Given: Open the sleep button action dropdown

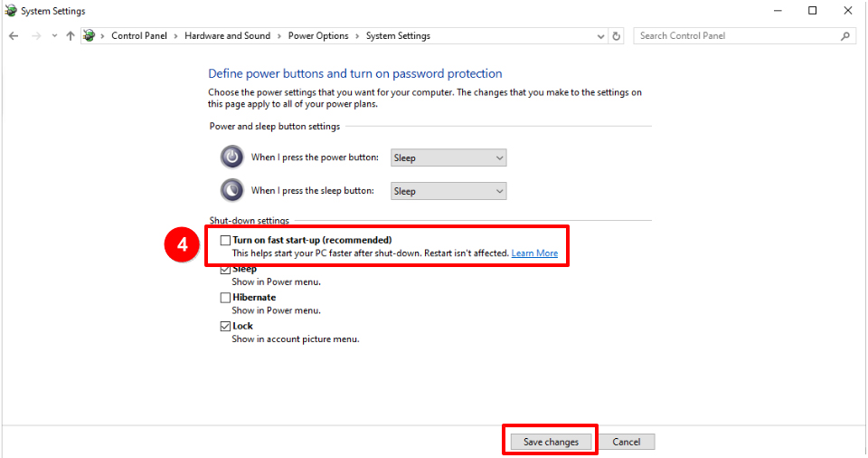Looking at the screenshot, I should 448,191.
